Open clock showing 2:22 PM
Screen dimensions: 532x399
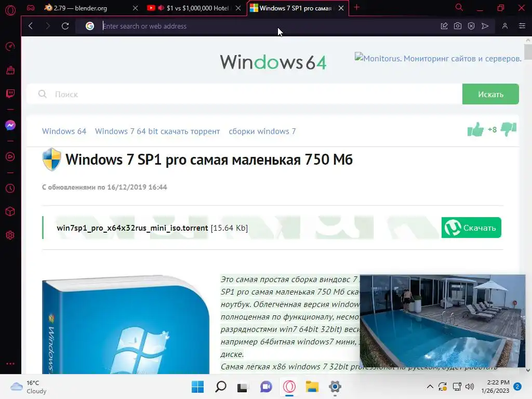pos(495,387)
